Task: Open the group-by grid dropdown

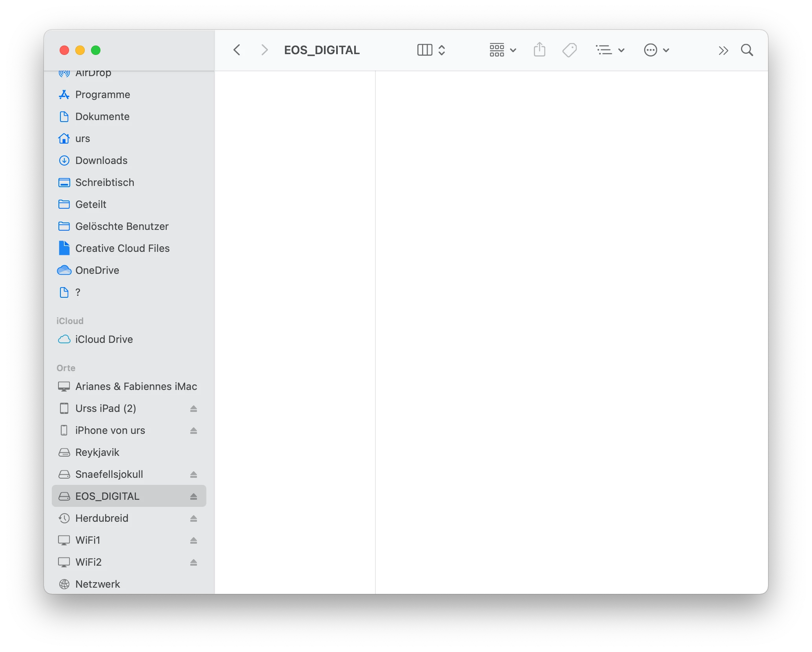Action: pyautogui.click(x=502, y=50)
